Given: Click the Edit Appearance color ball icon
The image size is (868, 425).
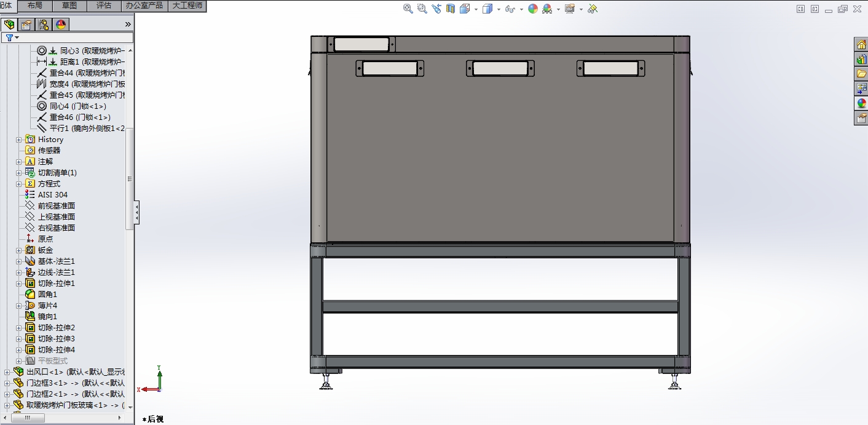Looking at the screenshot, I should 533,9.
